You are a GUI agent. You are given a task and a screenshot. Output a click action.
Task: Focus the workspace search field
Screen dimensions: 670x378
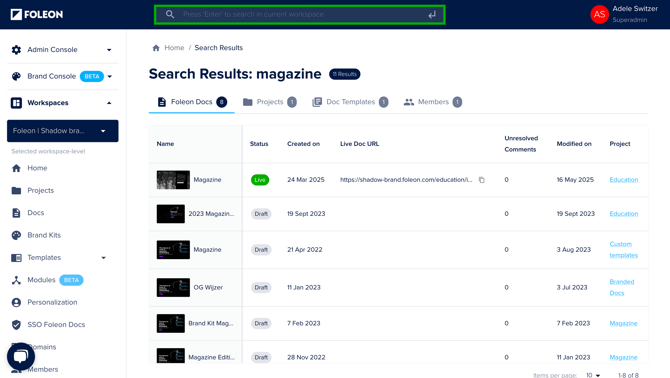(x=300, y=15)
